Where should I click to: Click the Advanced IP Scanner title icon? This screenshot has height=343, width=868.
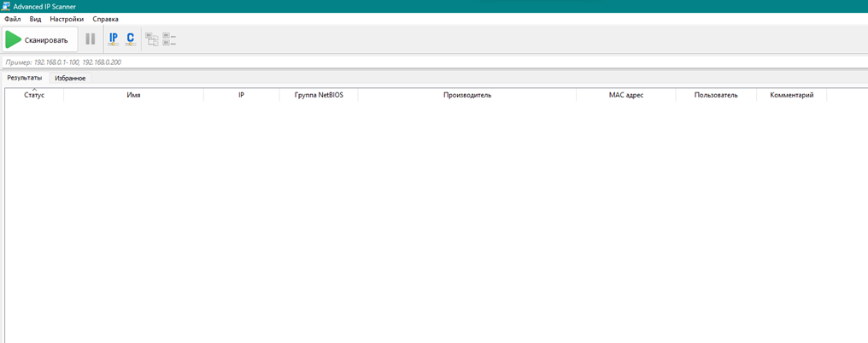pyautogui.click(x=6, y=6)
